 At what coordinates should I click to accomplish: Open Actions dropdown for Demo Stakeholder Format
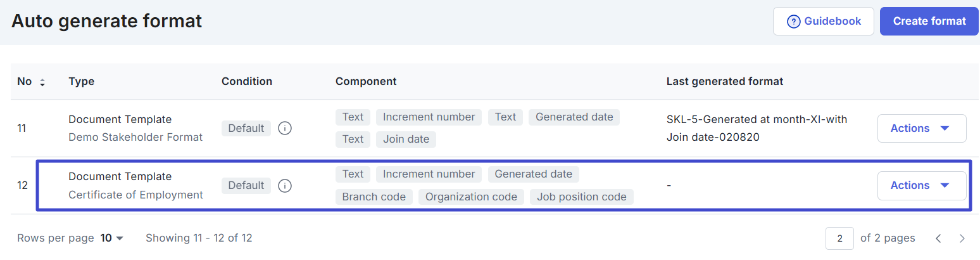pyautogui.click(x=921, y=129)
